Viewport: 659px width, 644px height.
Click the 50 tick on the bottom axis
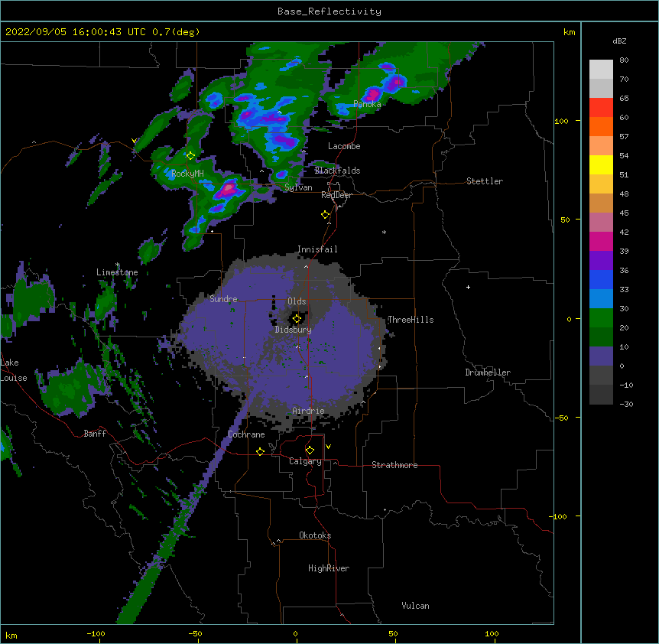(393, 634)
